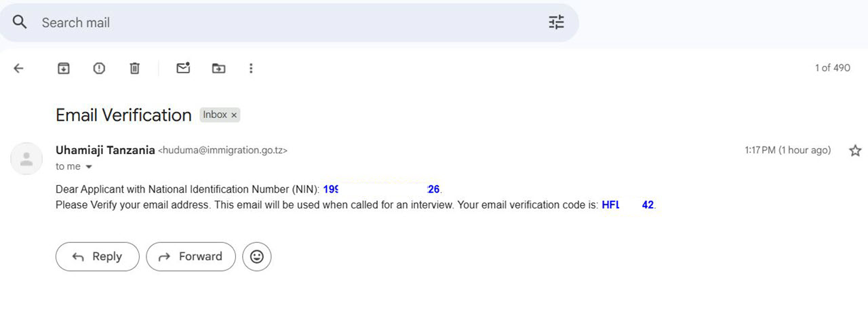Image resolution: width=868 pixels, height=323 pixels.
Task: Click the search magnifier icon
Action: 20,22
